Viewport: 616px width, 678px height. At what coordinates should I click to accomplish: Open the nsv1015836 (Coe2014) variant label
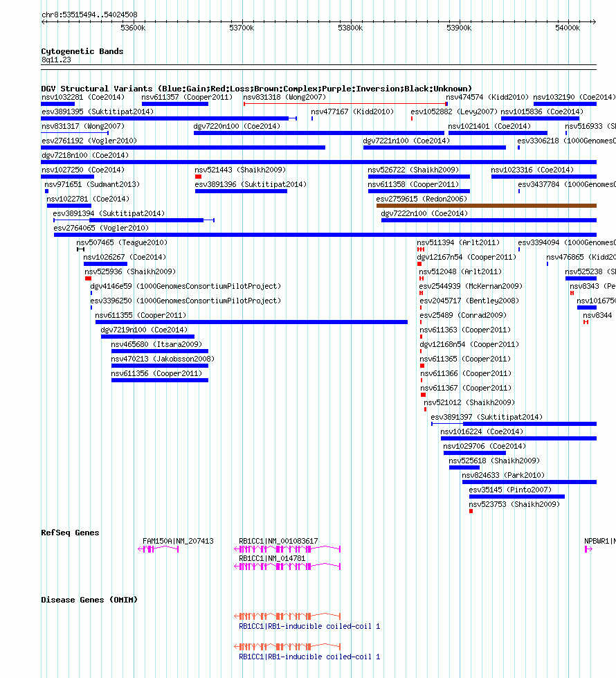click(x=542, y=111)
